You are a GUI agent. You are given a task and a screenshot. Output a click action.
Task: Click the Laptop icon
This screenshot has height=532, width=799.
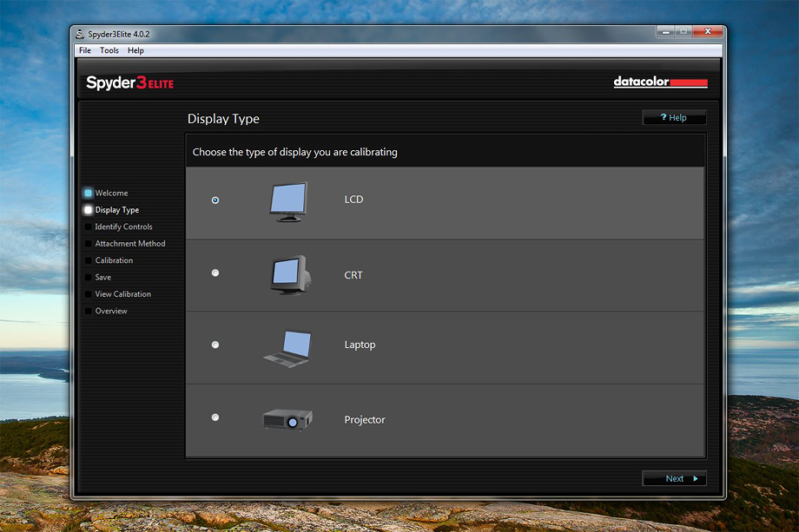coord(287,347)
